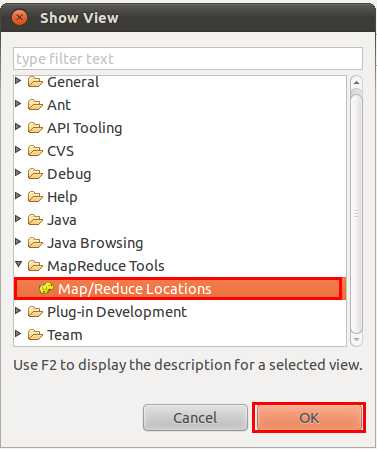The height and width of the screenshot is (449, 377).
Task: Click the MapReduce Tools folder icon
Action: click(35, 266)
